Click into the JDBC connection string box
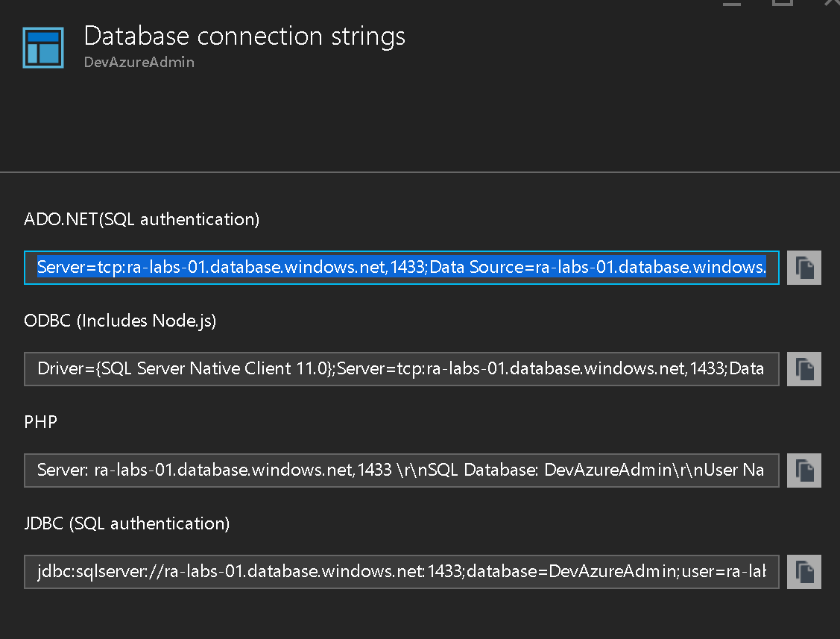Image resolution: width=840 pixels, height=639 pixels. point(401,572)
